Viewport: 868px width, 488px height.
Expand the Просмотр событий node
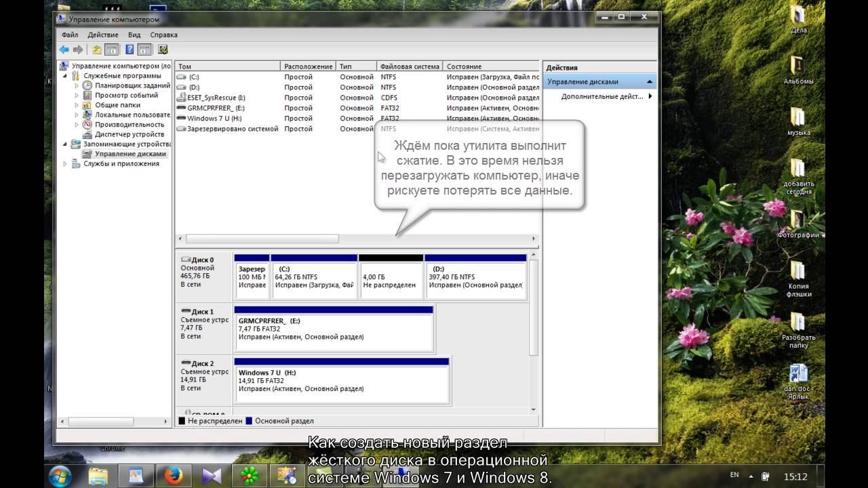77,96
